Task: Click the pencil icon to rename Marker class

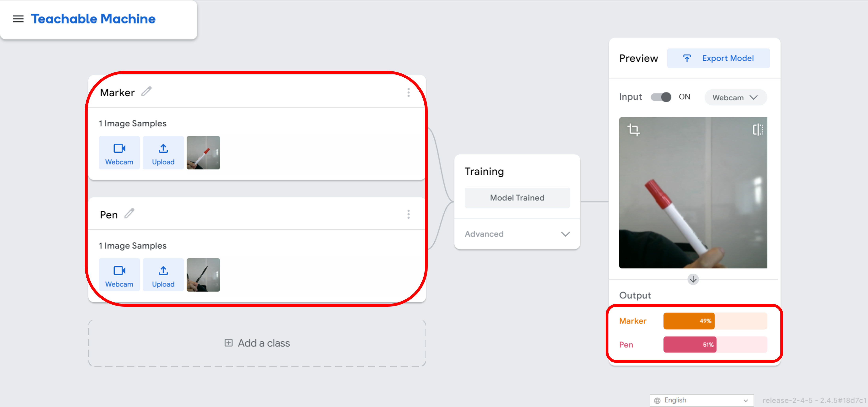Action: 146,92
